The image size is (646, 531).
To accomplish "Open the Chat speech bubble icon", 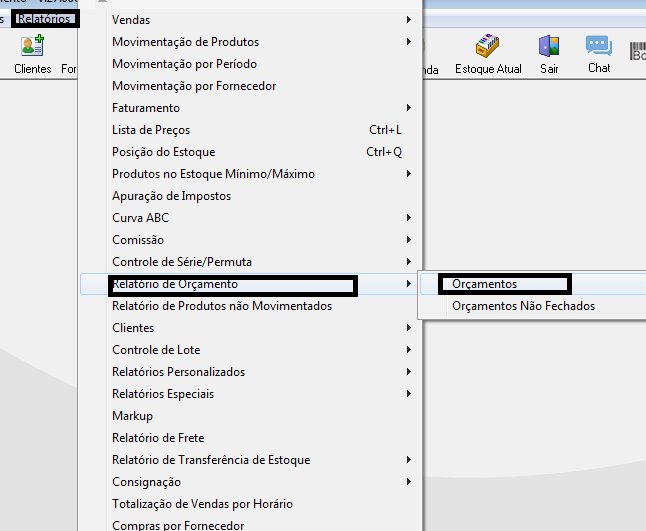I will click(x=599, y=46).
